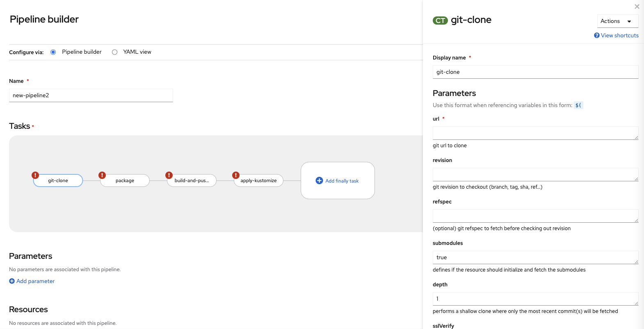This screenshot has height=329, width=644.
Task: Click the submodules description text
Action: click(509, 270)
